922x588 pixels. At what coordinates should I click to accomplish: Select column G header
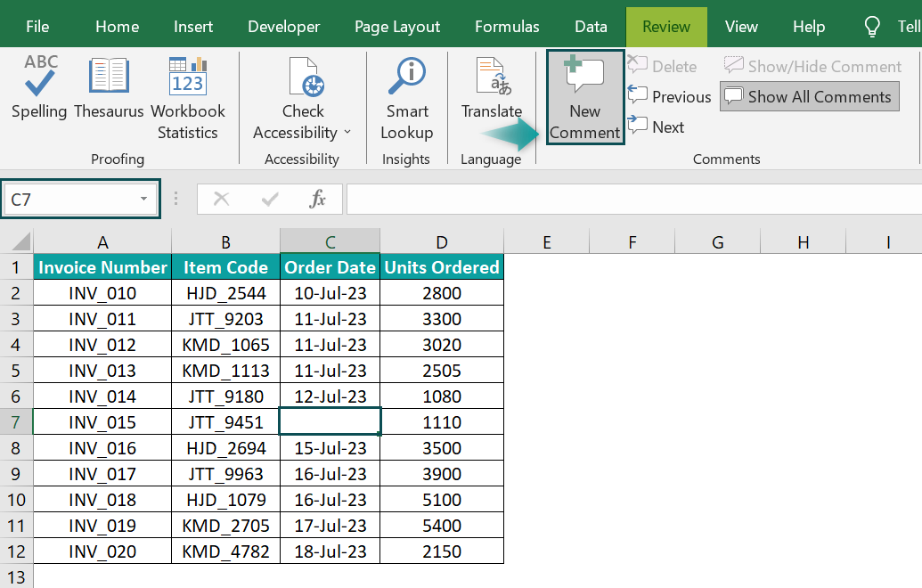coord(717,241)
